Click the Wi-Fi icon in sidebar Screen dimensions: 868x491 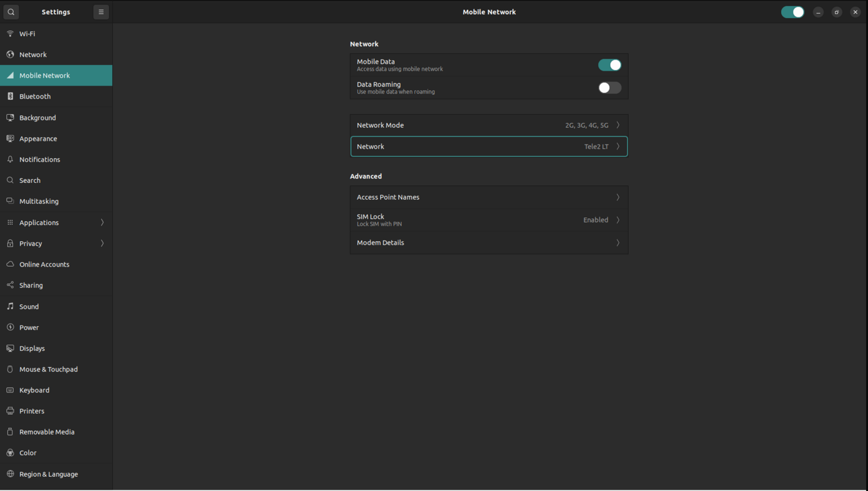10,33
